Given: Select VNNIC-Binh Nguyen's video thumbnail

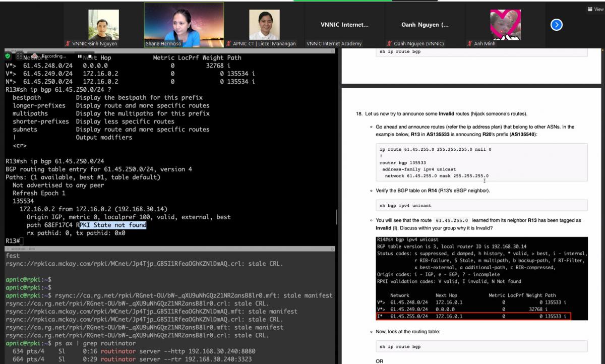Looking at the screenshot, I should pos(103,25).
